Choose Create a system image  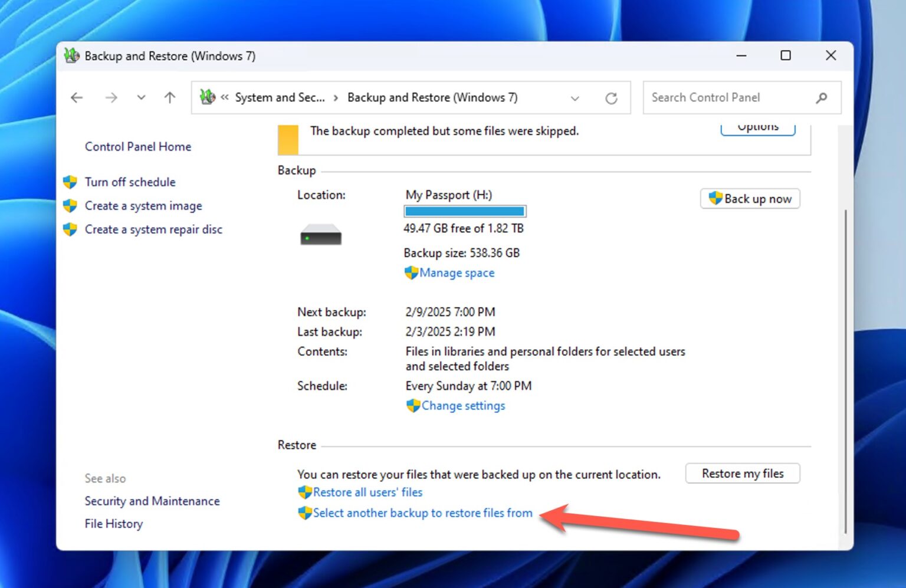[143, 205]
